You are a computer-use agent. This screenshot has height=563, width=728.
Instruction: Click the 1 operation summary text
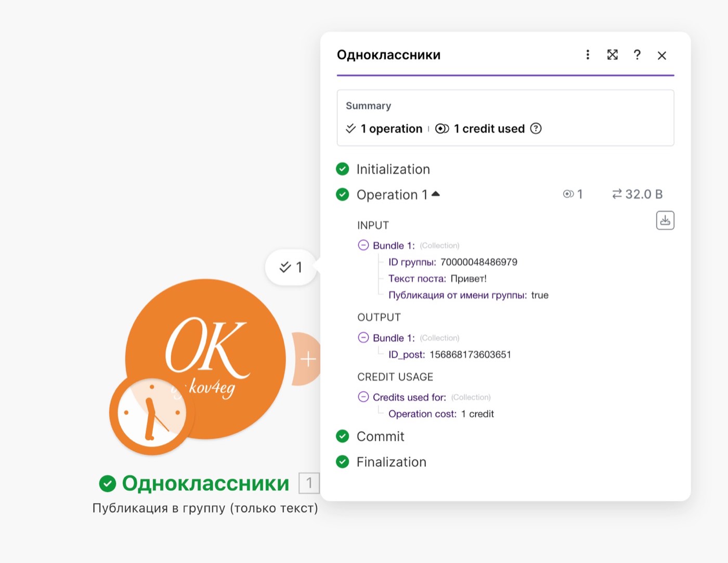click(391, 128)
